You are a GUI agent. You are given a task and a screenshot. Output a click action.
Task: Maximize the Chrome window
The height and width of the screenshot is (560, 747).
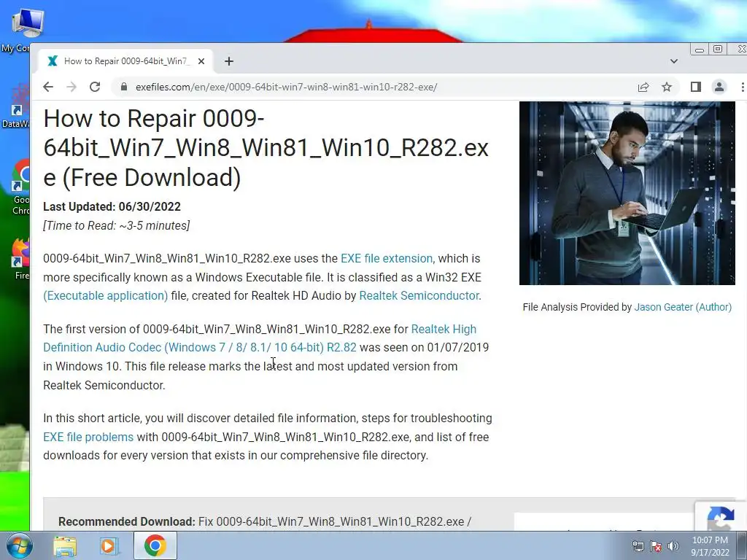[x=718, y=49]
